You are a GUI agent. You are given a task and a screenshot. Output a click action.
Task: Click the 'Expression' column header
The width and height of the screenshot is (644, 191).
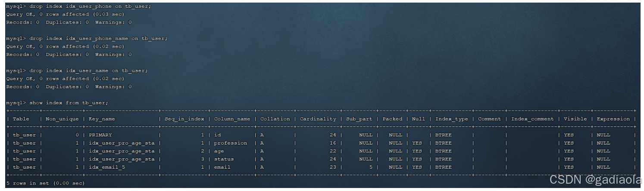[613, 119]
